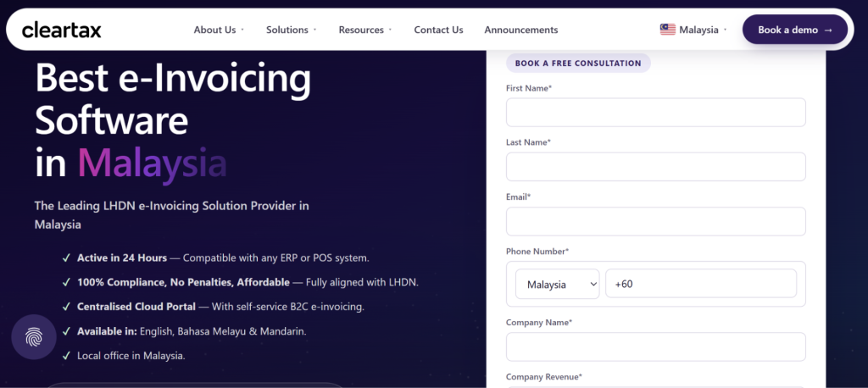Screen dimensions: 868x388
Task: Open the Malaysia region selector in header
Action: [x=693, y=30]
